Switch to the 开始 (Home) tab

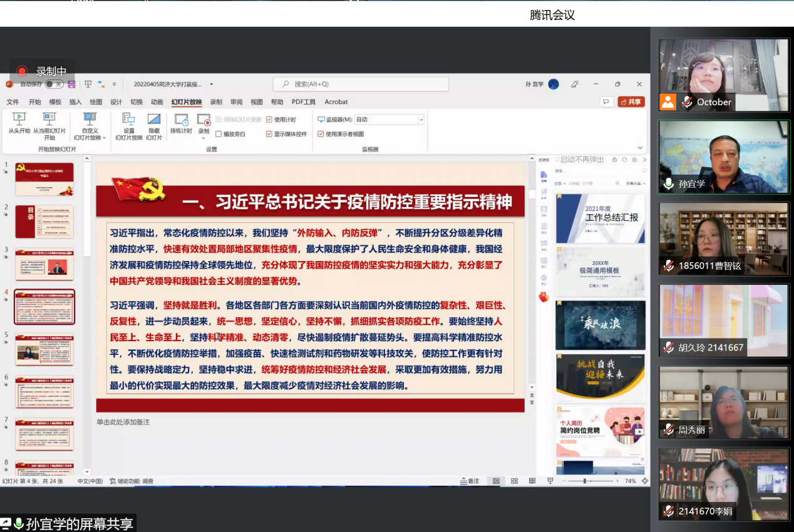pyautogui.click(x=34, y=102)
